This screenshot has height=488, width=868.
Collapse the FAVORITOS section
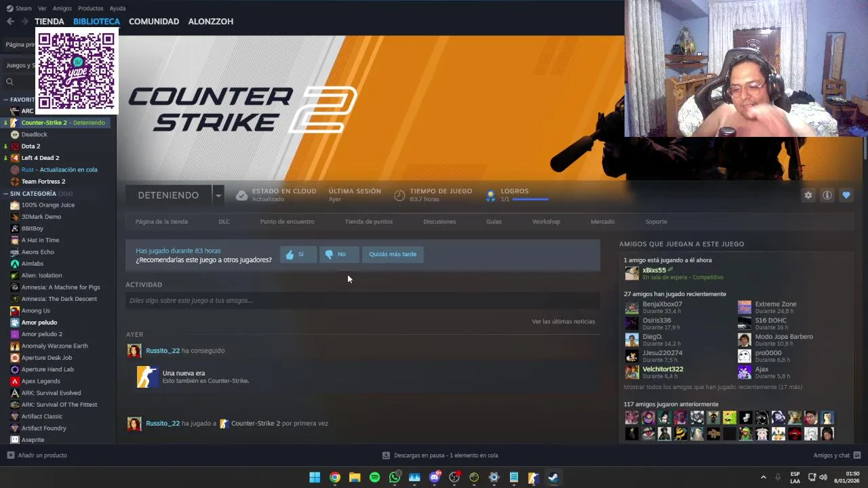(x=7, y=100)
